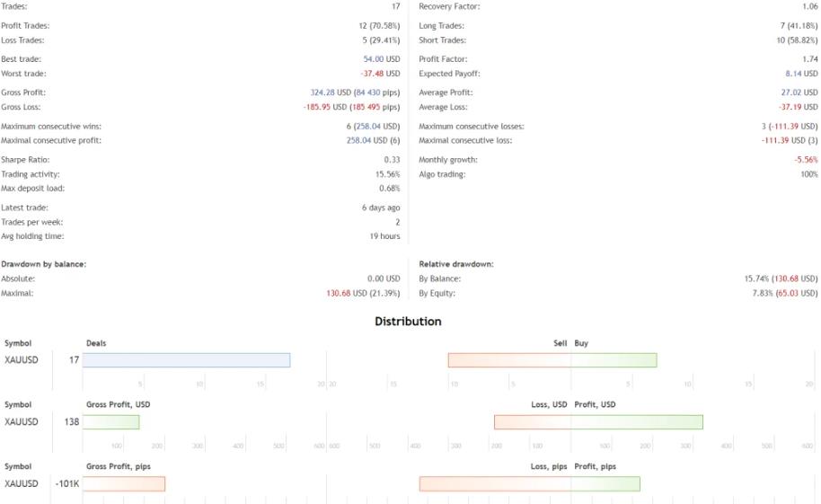Click the red Loss, pips bar
The width and height of the screenshot is (821, 504).
click(495, 483)
